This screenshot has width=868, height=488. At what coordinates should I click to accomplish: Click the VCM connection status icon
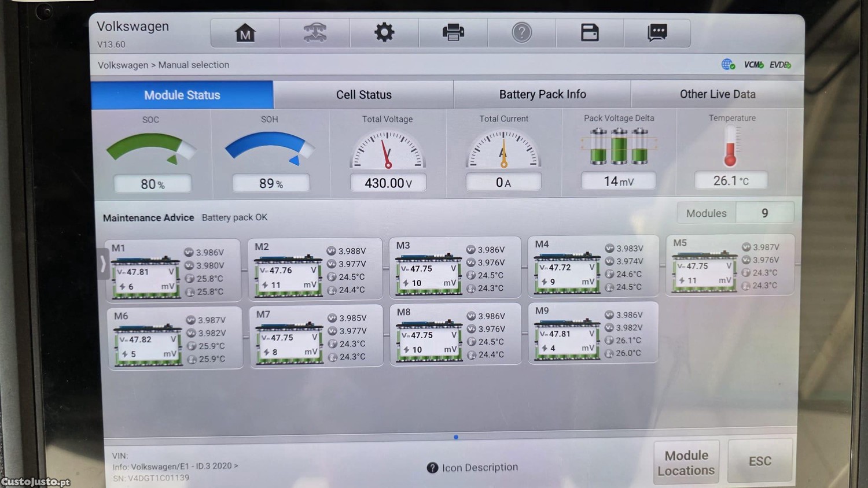754,65
